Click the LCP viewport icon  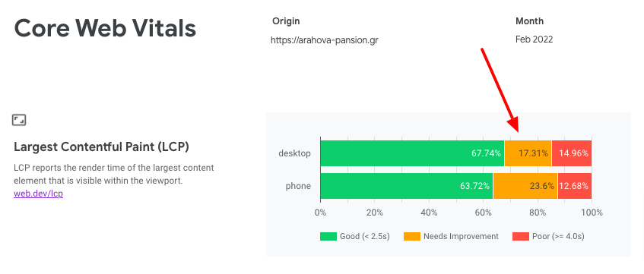[19, 120]
